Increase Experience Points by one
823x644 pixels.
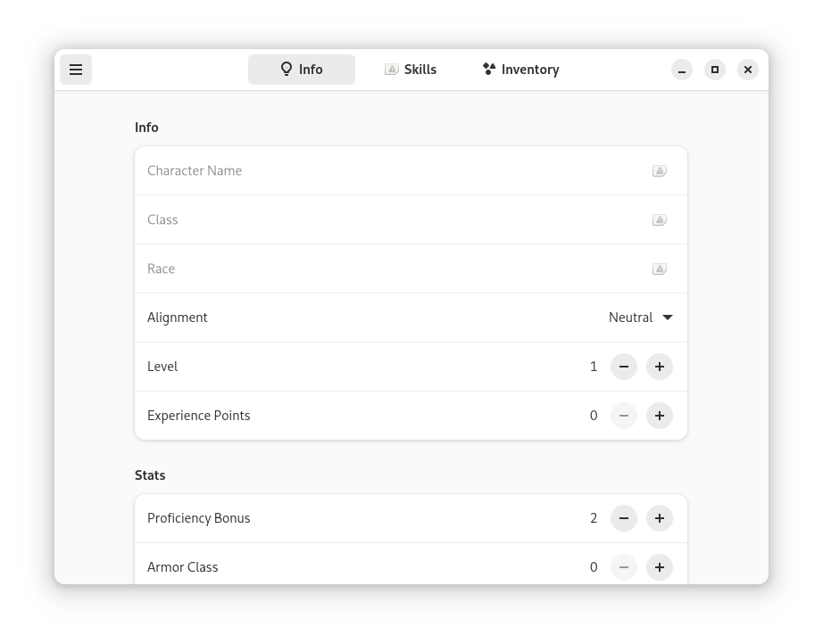coord(660,416)
